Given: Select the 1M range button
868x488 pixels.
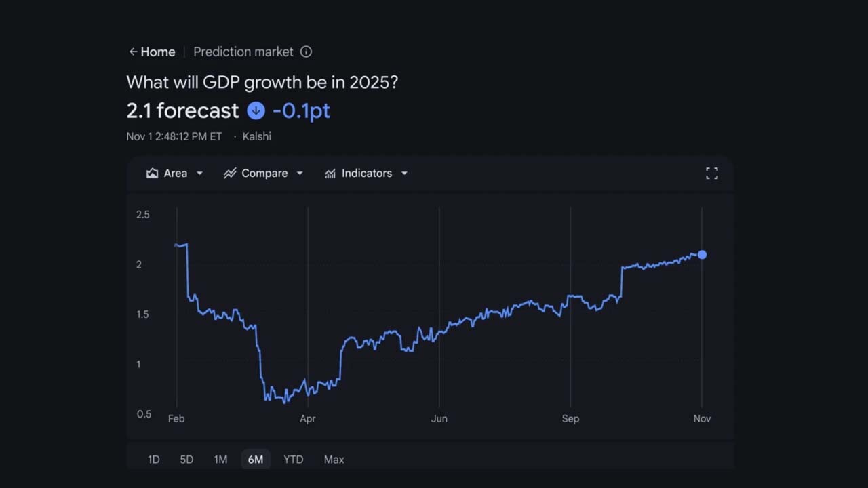Looking at the screenshot, I should (220, 459).
